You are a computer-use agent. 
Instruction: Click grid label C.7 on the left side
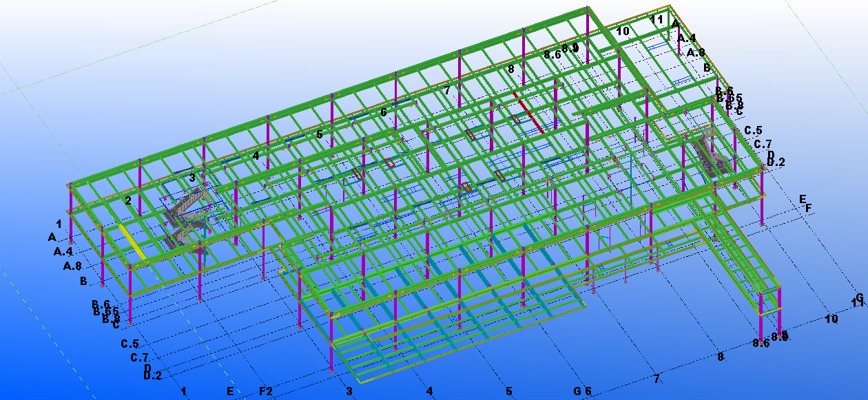(140, 357)
